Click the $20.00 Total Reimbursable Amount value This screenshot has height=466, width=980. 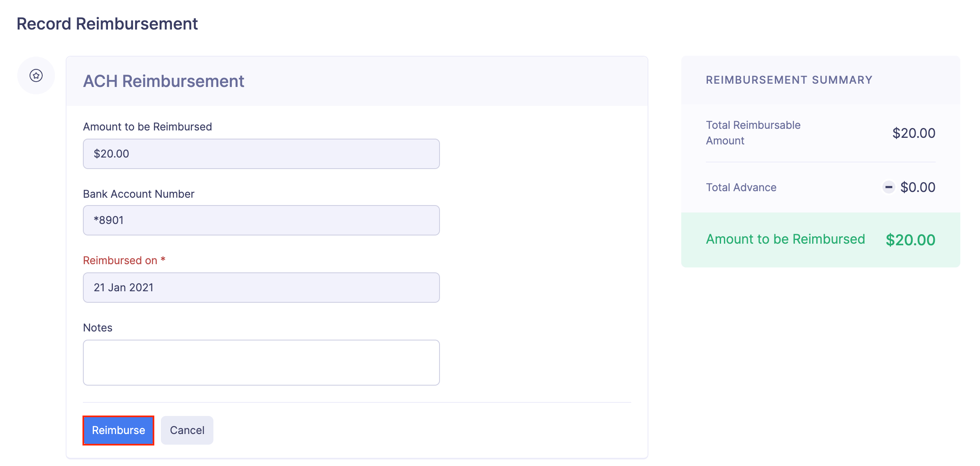point(914,133)
